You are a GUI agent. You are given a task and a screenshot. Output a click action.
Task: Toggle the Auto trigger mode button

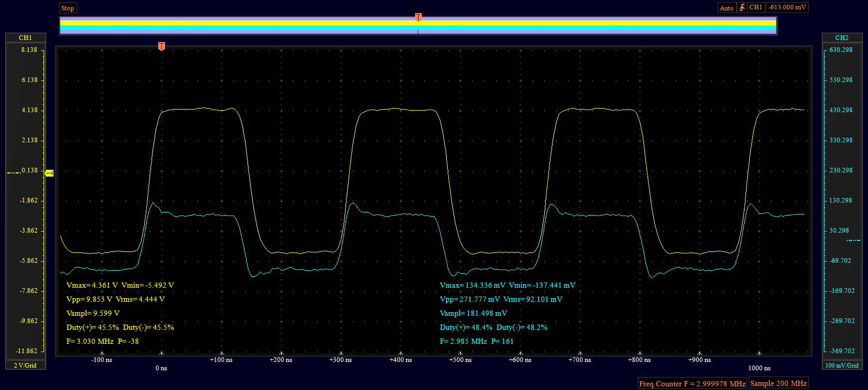click(x=726, y=8)
